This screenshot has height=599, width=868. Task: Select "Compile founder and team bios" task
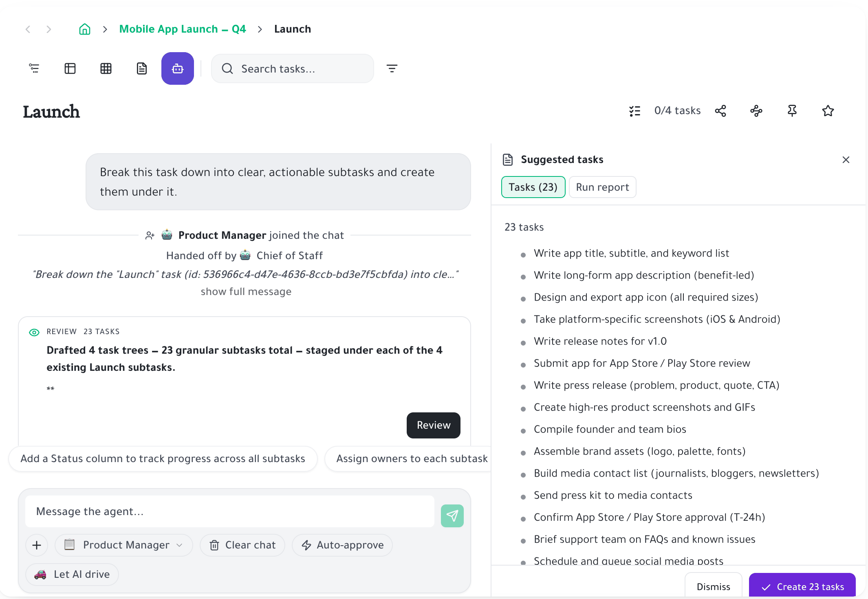610,429
